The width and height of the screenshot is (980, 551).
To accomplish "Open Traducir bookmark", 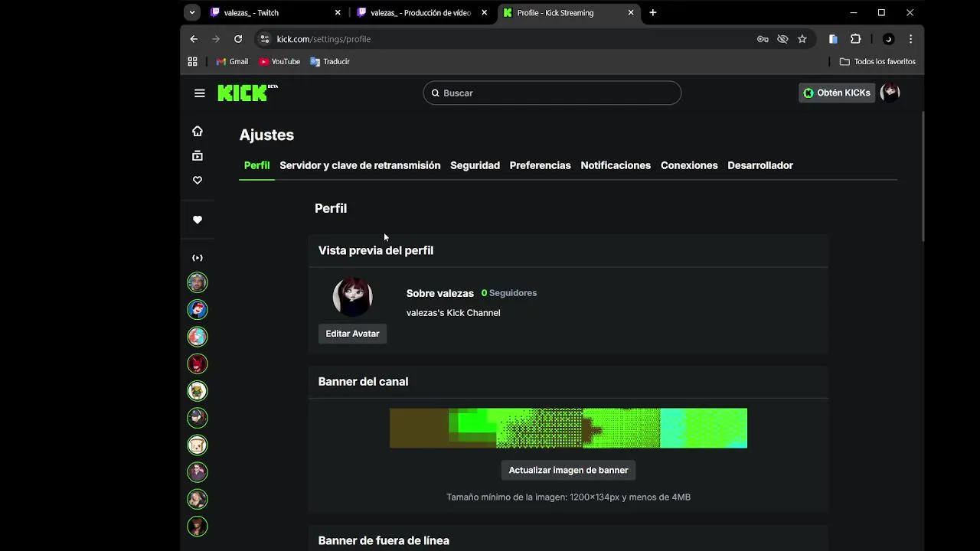I will [330, 61].
